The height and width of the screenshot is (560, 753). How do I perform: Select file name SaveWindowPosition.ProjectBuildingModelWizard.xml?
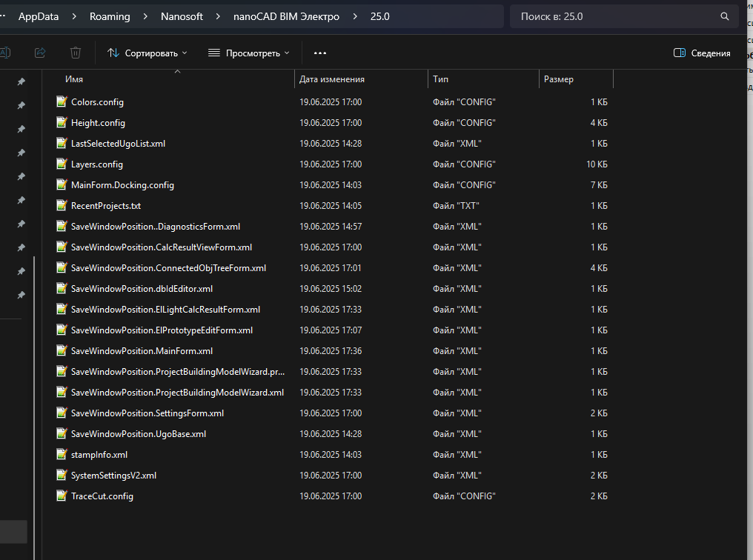point(177,393)
